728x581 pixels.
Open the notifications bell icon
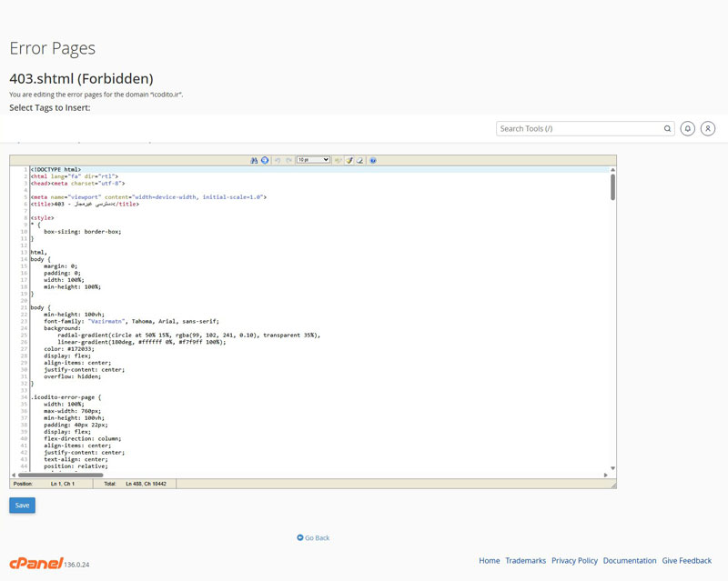point(688,128)
